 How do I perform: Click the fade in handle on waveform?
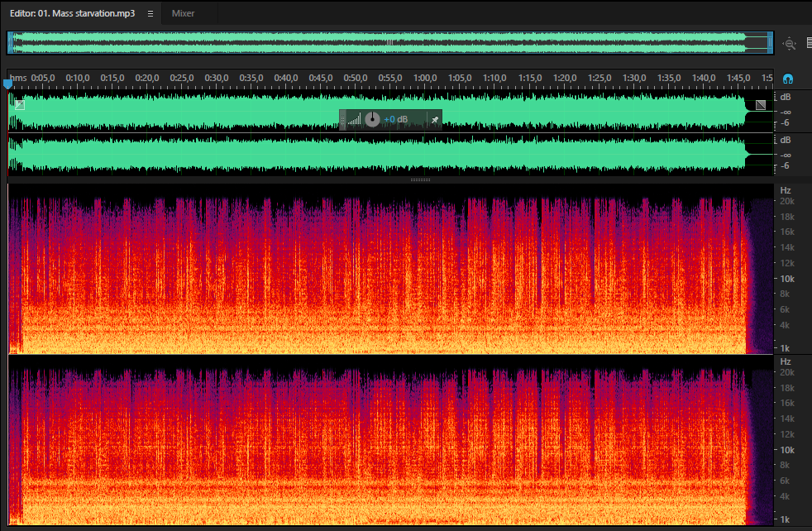20,105
